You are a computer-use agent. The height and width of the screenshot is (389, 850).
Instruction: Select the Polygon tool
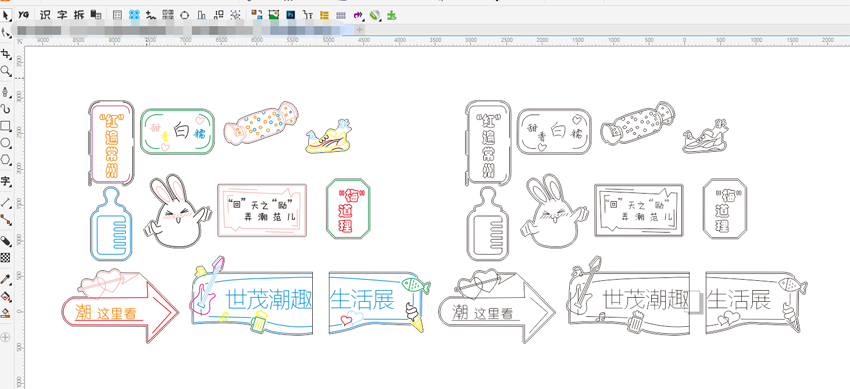5,160
